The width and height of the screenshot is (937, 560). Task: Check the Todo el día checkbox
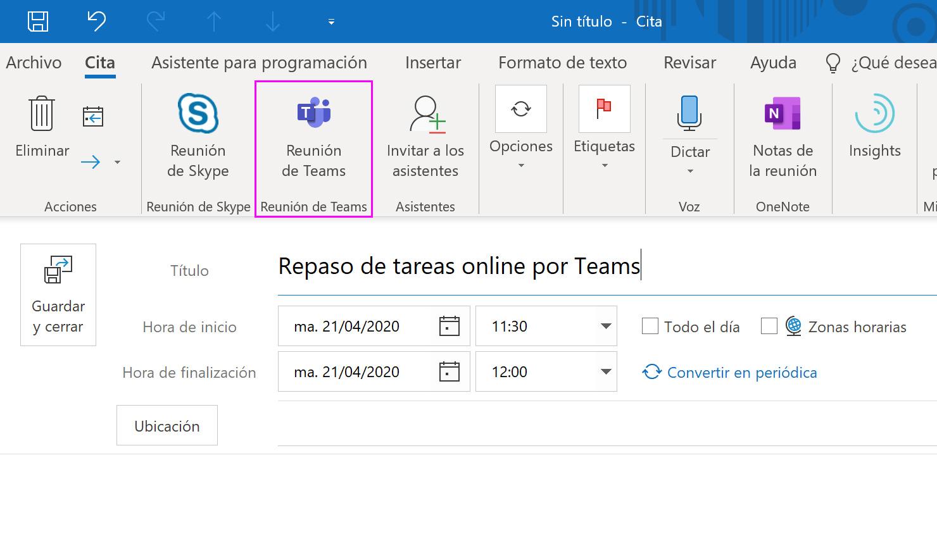tap(650, 327)
